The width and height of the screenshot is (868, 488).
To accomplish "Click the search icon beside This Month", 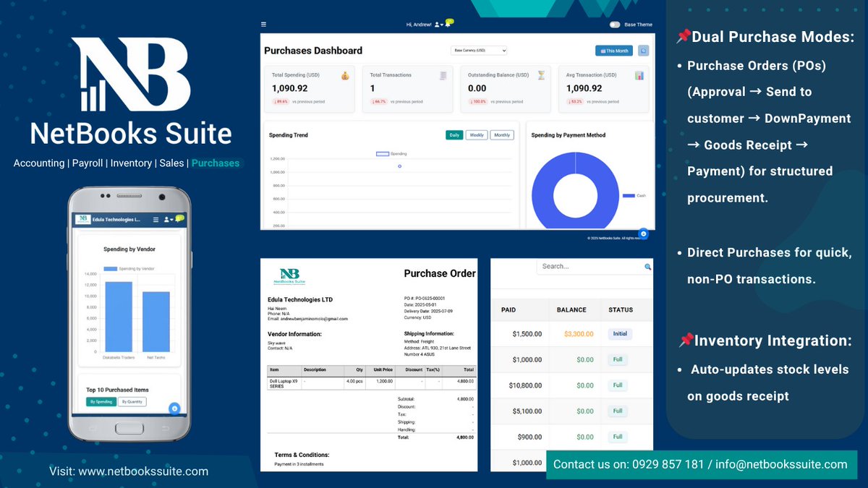I will [643, 51].
